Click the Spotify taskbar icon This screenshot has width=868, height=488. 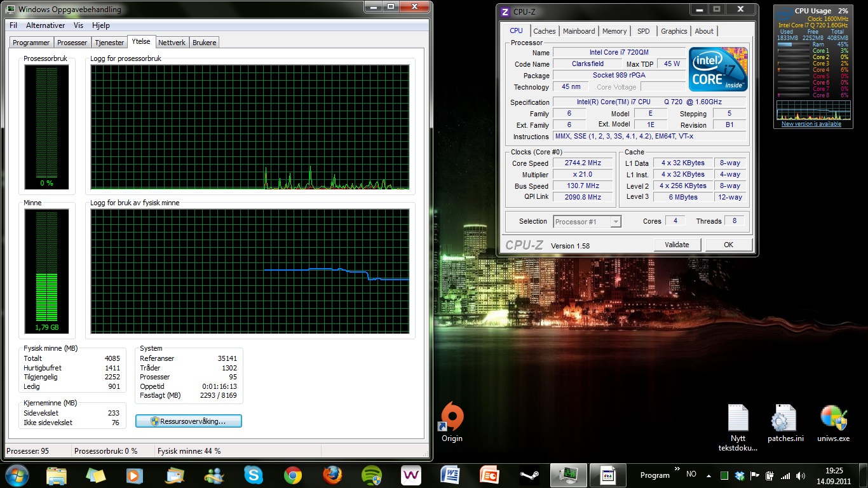pos(372,475)
